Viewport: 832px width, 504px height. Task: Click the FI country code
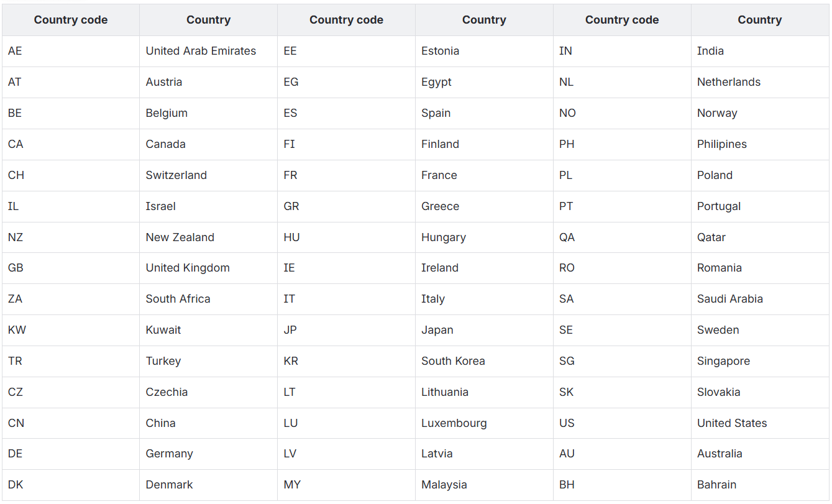pos(289,144)
